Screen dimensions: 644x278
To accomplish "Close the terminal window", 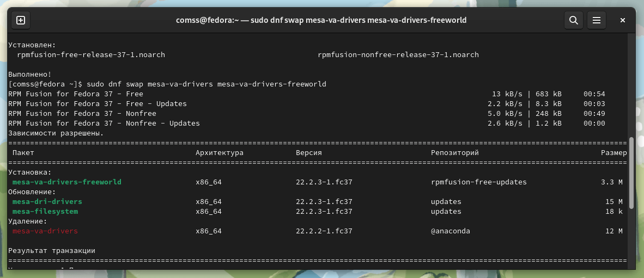I will coord(623,20).
